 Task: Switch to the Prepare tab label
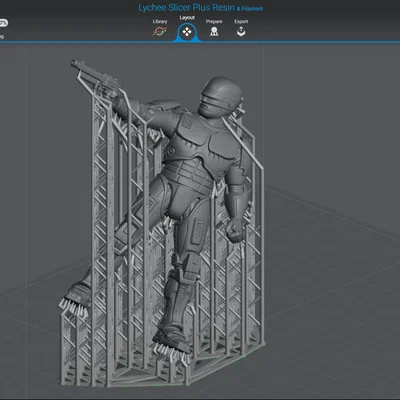tap(214, 21)
